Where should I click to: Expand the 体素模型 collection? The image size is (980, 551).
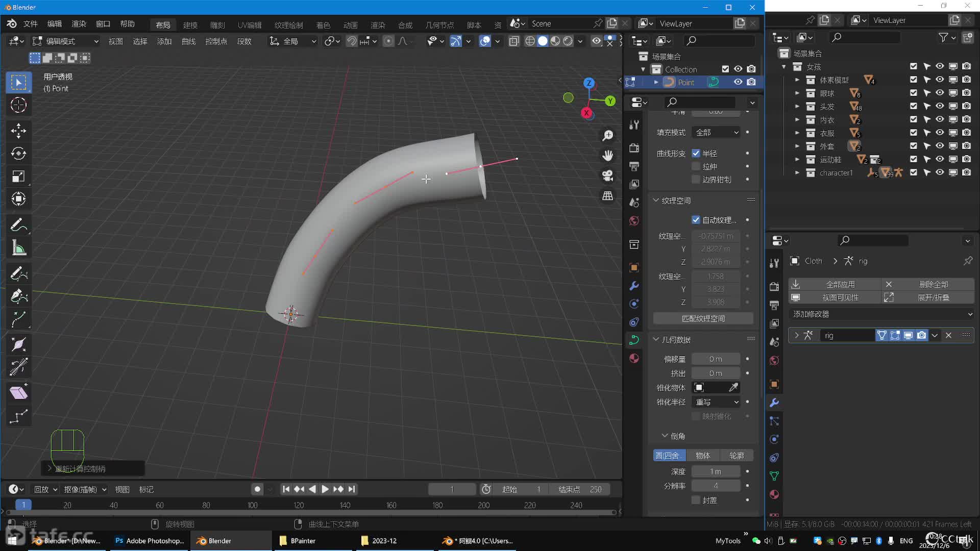797,80
